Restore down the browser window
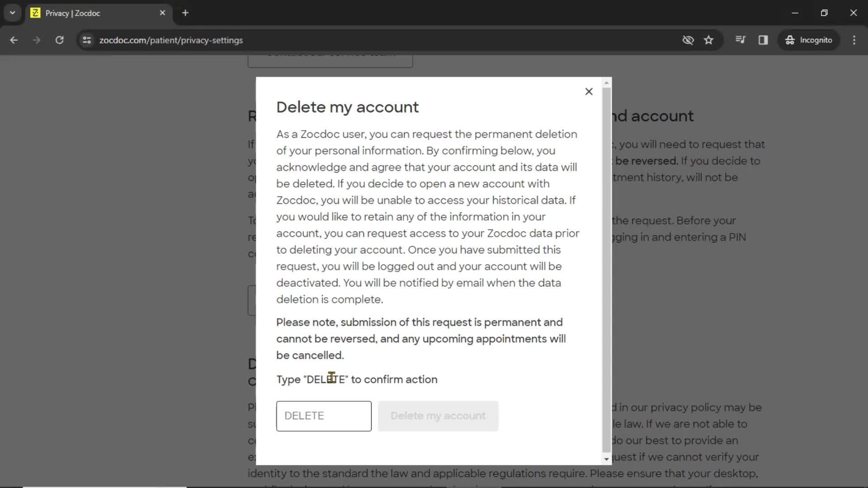Viewport: 868px width, 488px height. (824, 13)
